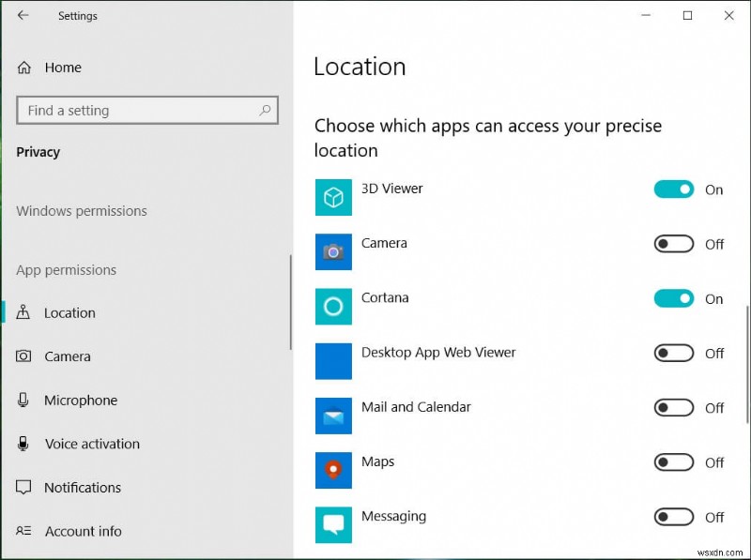Click the Voice activation microphone icon
Screen dimensions: 751x560
point(23,444)
